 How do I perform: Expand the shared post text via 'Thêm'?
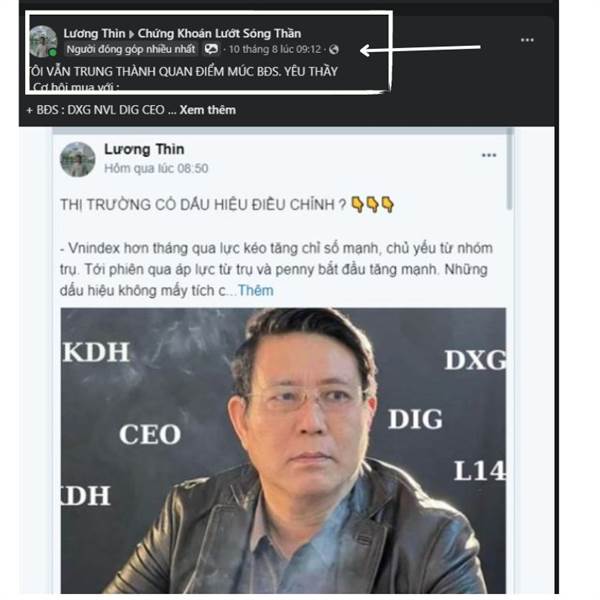(x=256, y=291)
